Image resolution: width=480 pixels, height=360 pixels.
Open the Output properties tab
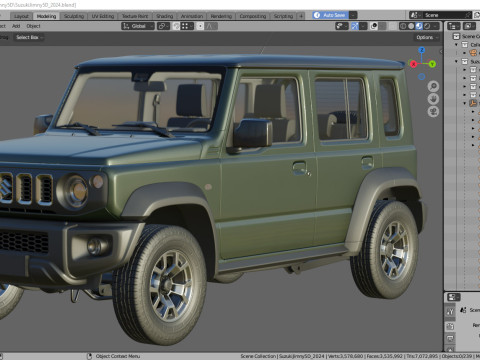pyautogui.click(x=450, y=339)
